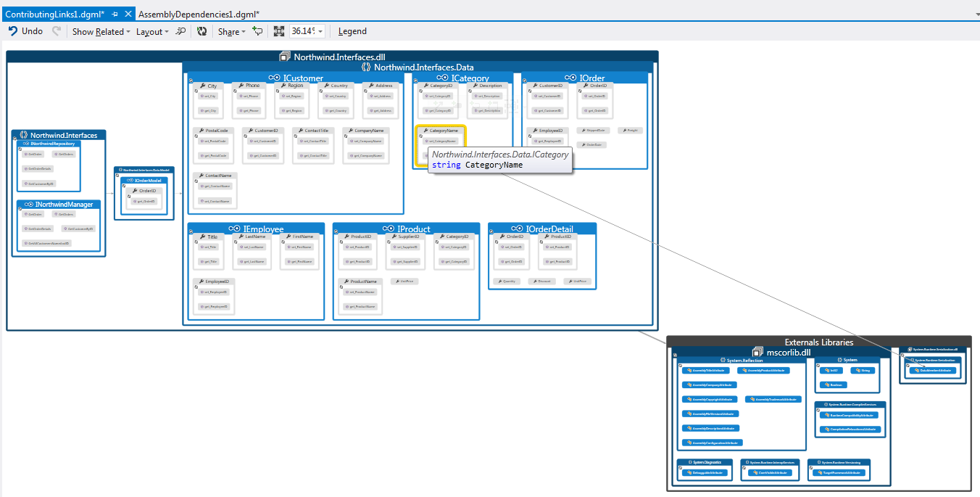Viewport: 980px width, 497px height.
Task: Click the comment flag icon next to Share
Action: coord(258,31)
